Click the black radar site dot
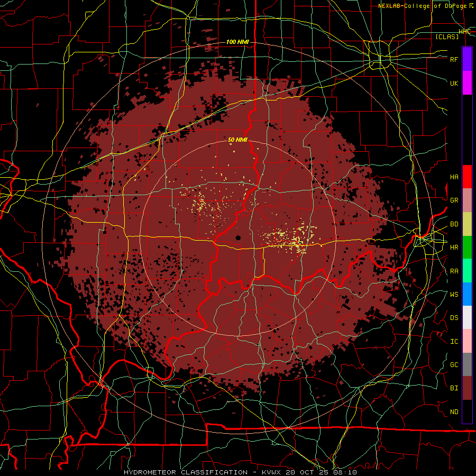Viewport: 476px width, 476px height. tap(237, 238)
